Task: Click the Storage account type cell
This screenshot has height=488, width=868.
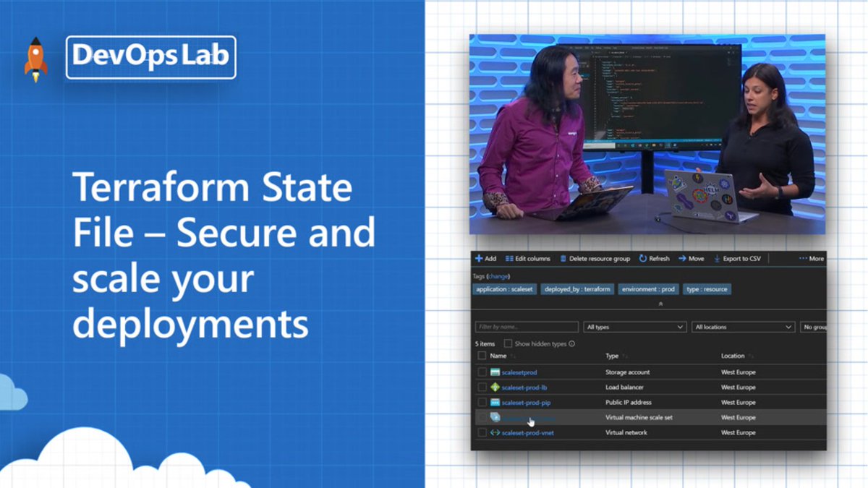Action: (x=627, y=372)
